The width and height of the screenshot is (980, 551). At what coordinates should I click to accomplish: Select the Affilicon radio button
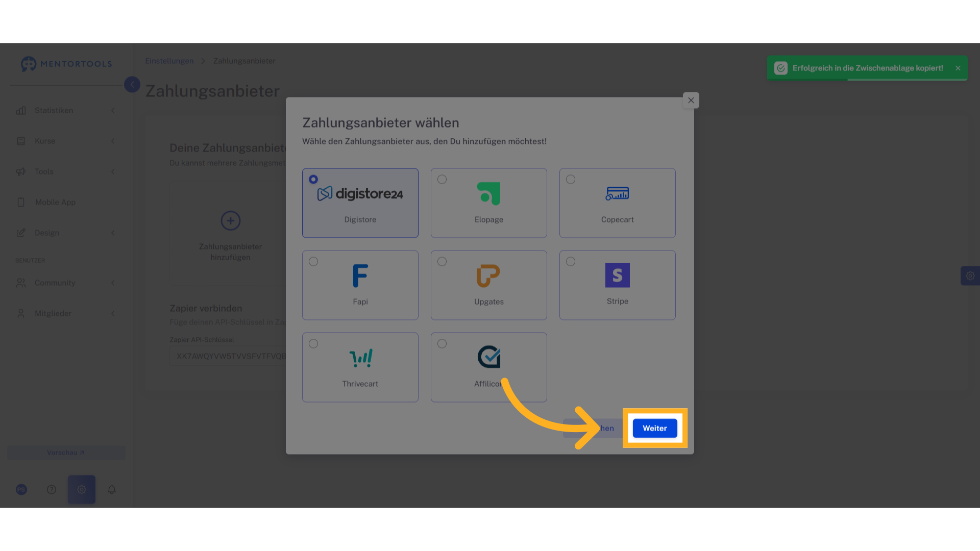coord(442,344)
